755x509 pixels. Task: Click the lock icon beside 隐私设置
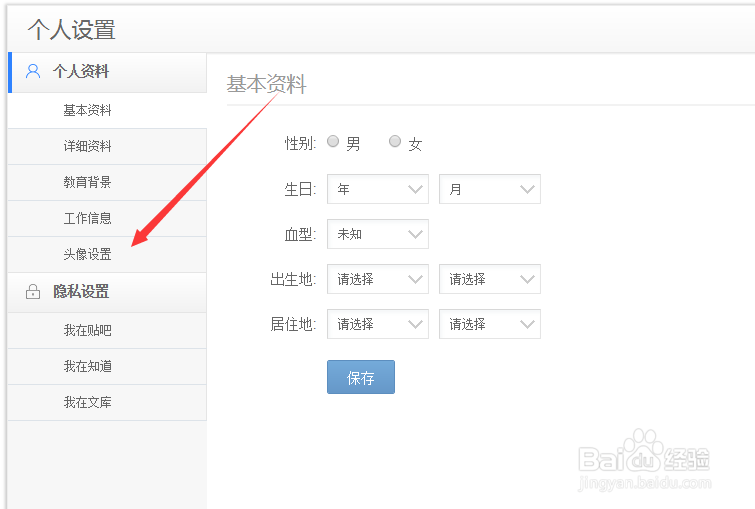(x=33, y=291)
